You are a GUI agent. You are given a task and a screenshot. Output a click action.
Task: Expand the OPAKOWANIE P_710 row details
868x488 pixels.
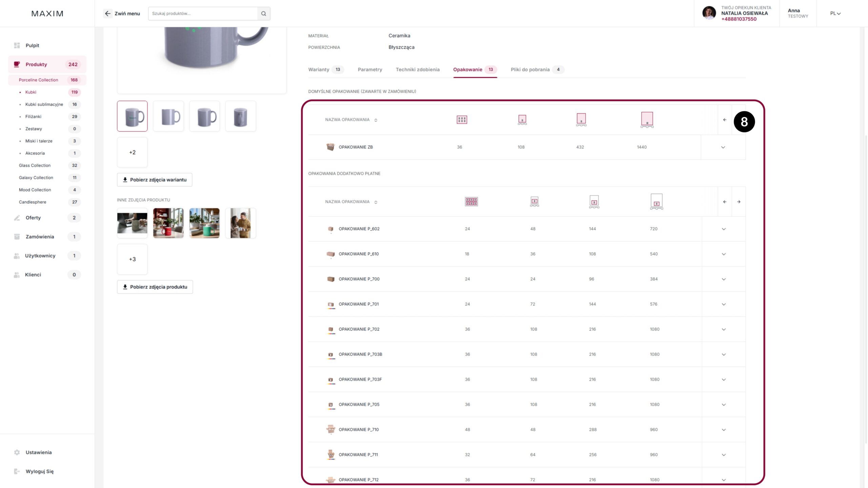tap(724, 430)
